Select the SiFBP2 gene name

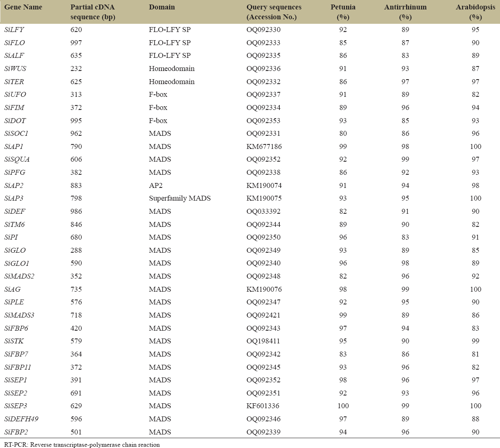click(x=16, y=432)
